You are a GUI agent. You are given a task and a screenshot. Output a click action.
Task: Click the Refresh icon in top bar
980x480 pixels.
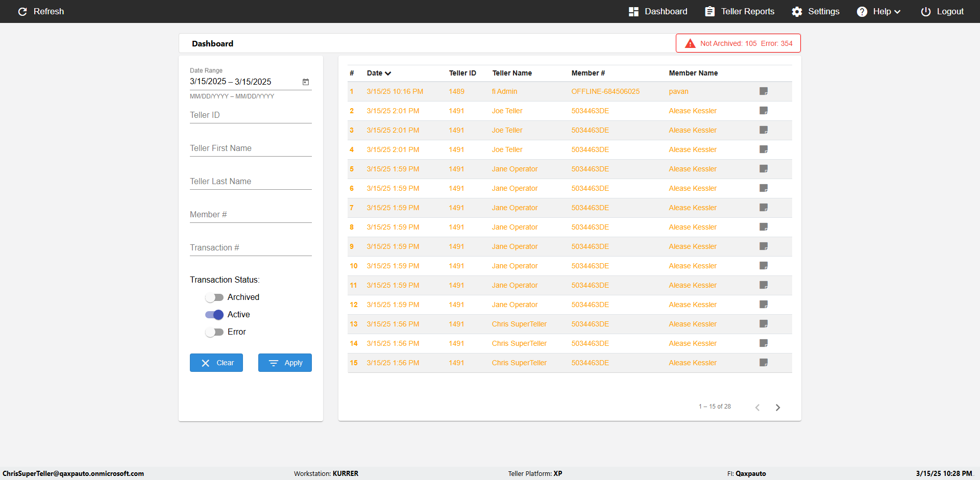pos(22,11)
